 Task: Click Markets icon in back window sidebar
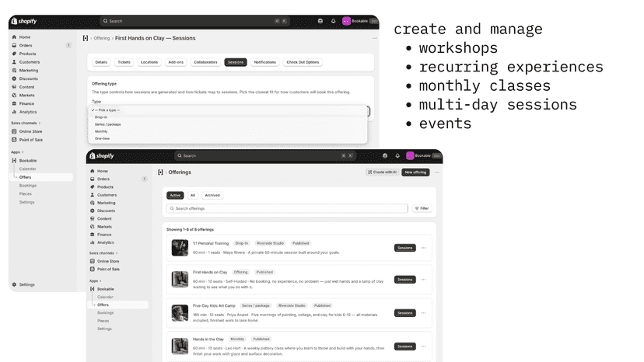pos(14,96)
